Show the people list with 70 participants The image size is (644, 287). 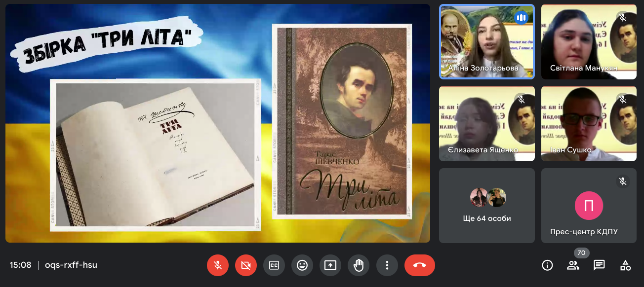(573, 265)
